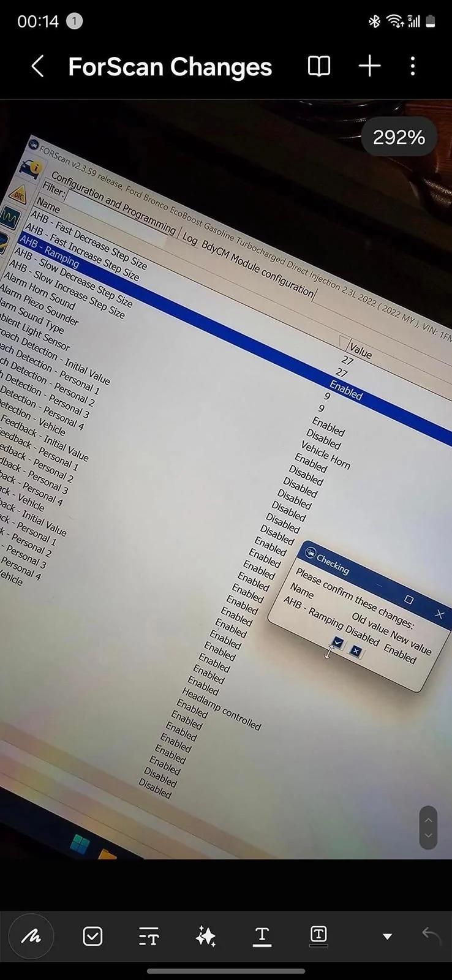The width and height of the screenshot is (452, 980).
Task: Tap the 292% zoom level indicator
Action: click(399, 137)
